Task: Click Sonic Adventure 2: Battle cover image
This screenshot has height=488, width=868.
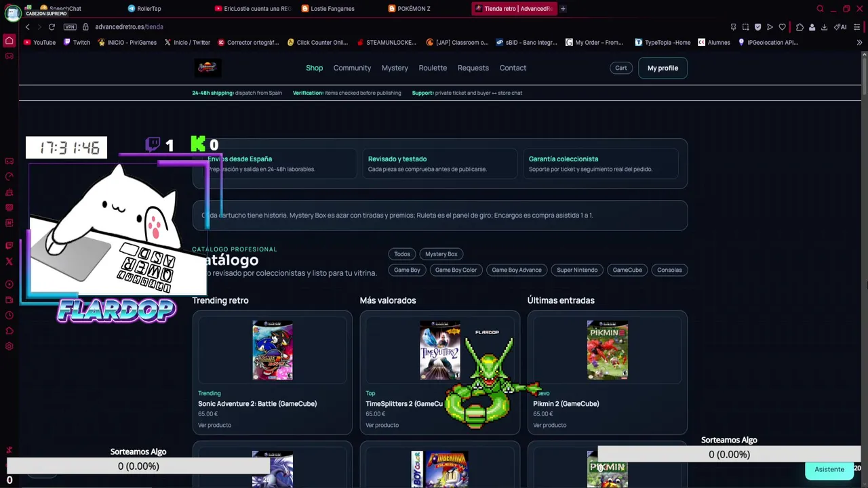Action: 273,350
